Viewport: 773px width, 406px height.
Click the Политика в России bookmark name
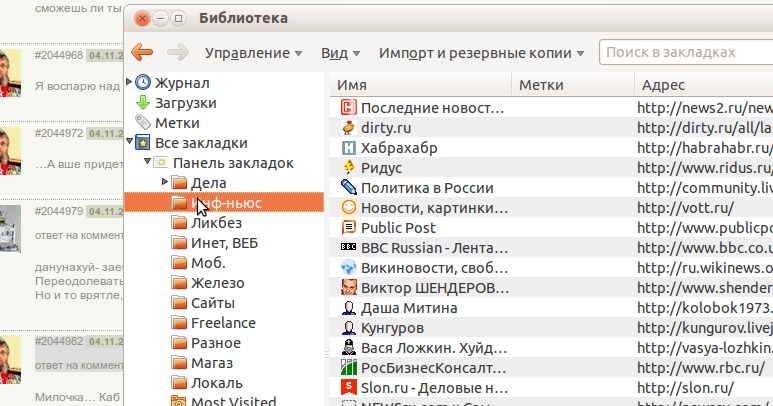click(x=427, y=188)
